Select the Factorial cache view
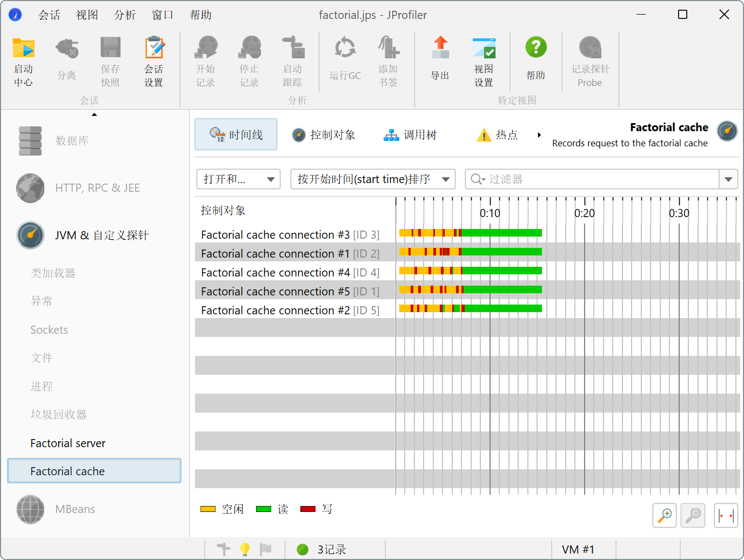The width and height of the screenshot is (744, 560). pyautogui.click(x=95, y=471)
